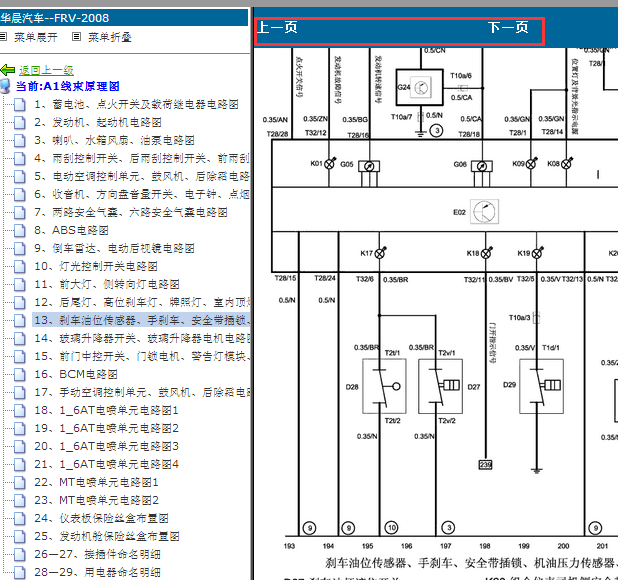
Task: Click 返回上一级 link
Action: click(47, 71)
